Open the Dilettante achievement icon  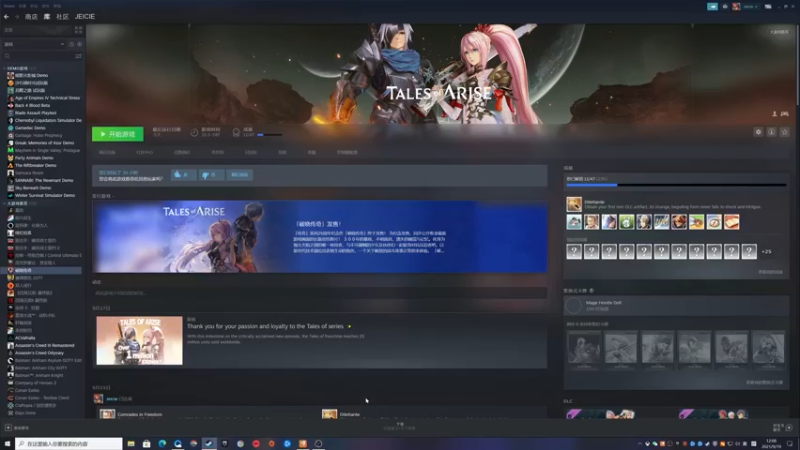(574, 204)
